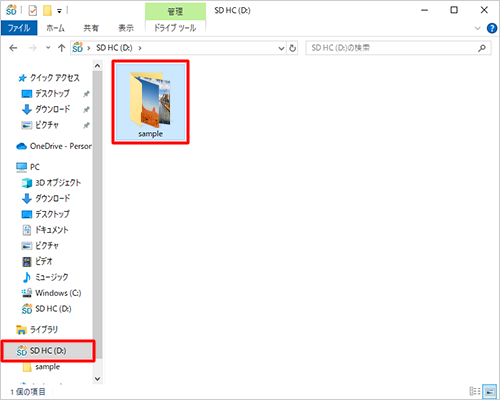Click the new folder quick access icon

pos(47,11)
